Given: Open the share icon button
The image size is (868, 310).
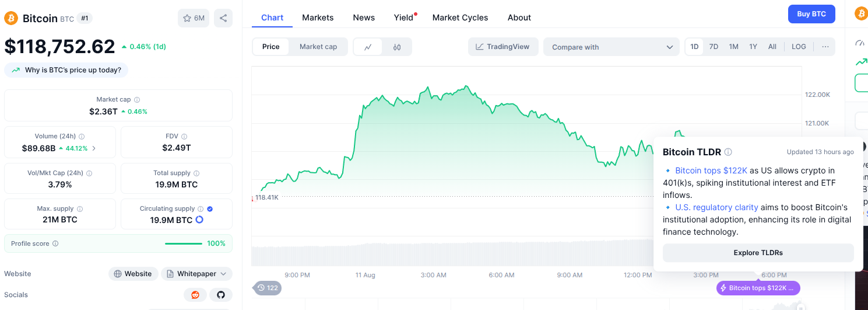Looking at the screenshot, I should (223, 18).
